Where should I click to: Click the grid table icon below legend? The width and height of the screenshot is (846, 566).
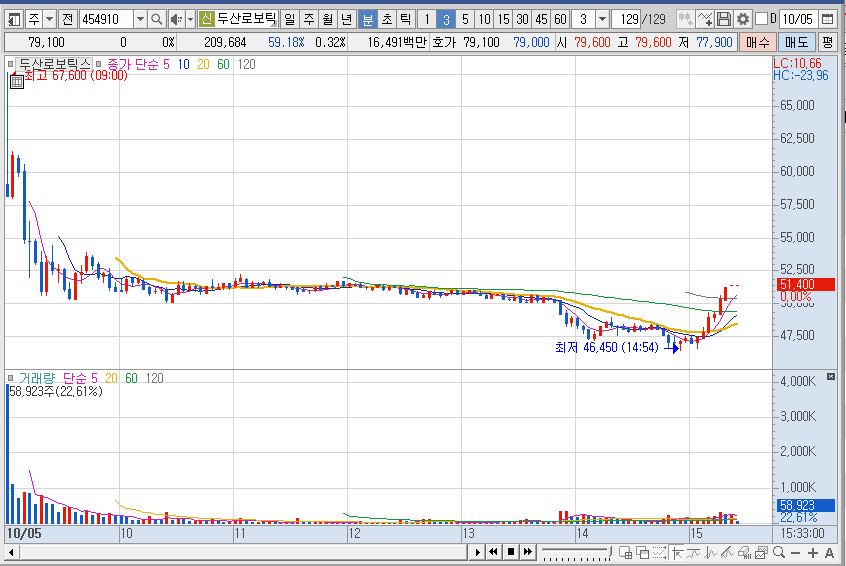click(x=17, y=81)
